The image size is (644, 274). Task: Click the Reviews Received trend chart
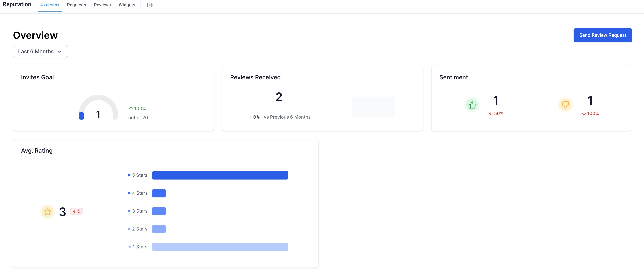point(373,107)
